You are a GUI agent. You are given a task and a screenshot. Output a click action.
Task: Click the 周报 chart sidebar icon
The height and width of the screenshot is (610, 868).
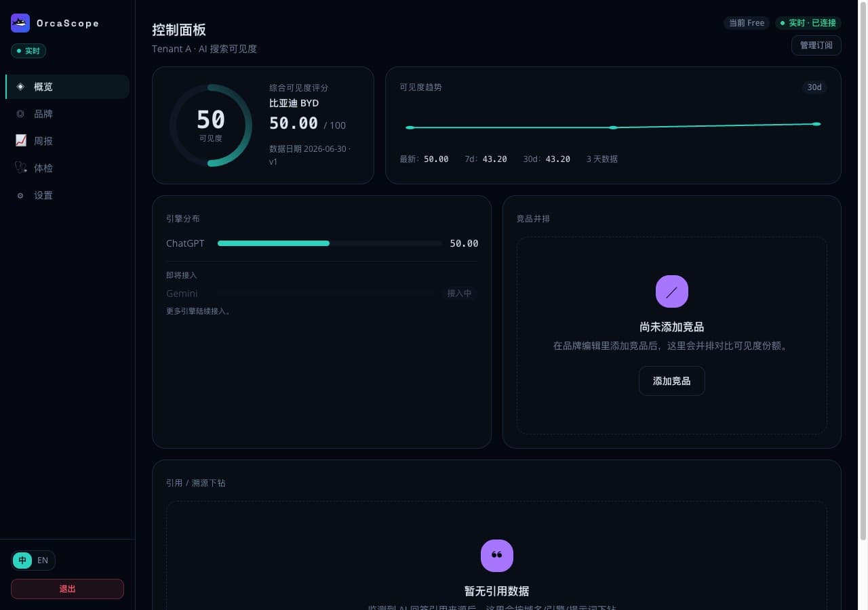20,141
